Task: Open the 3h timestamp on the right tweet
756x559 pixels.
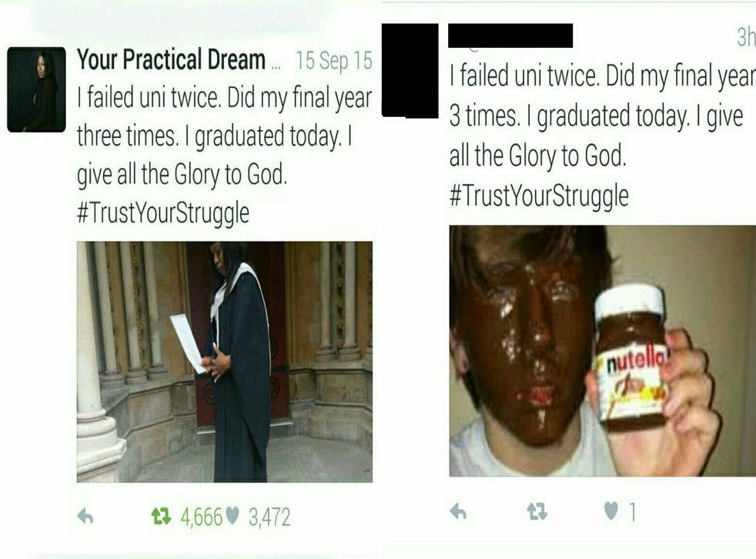Action: pyautogui.click(x=746, y=37)
